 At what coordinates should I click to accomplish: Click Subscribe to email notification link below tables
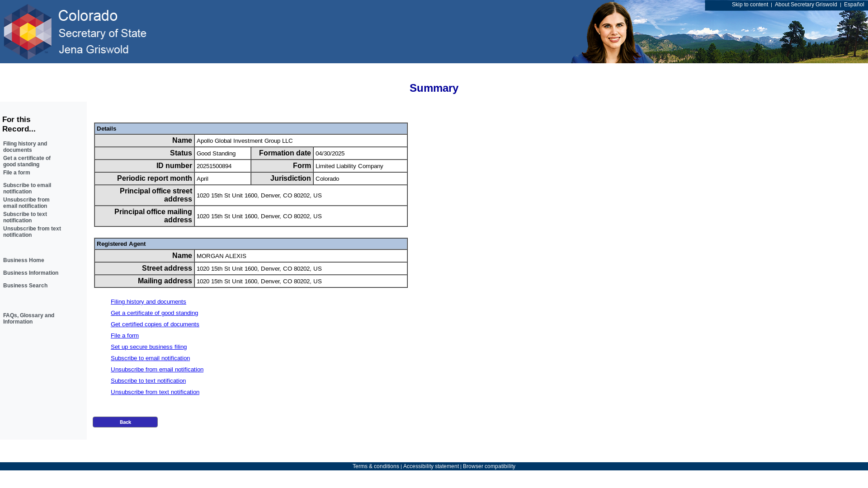click(150, 358)
